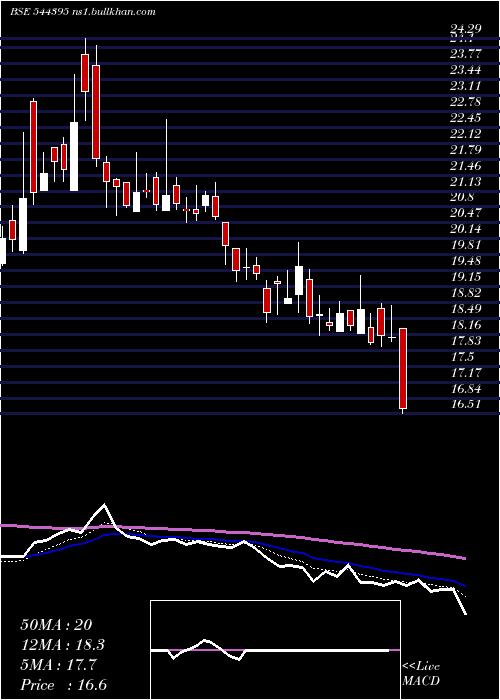This screenshot has width=500, height=700.
Task: Select the 19.15 price level label
Action: coord(466,277)
